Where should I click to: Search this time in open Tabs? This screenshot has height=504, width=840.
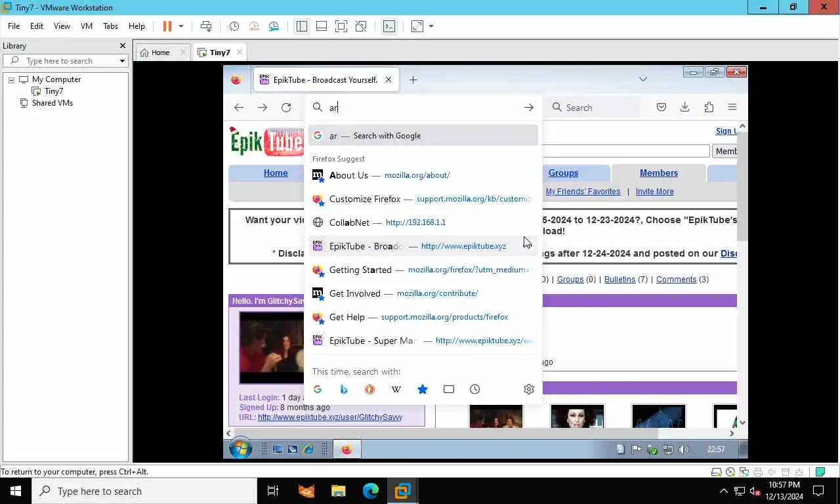point(449,389)
